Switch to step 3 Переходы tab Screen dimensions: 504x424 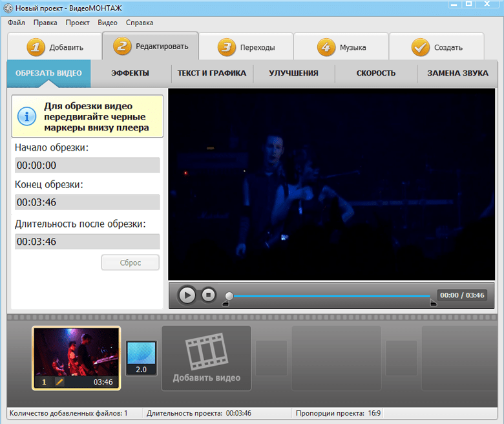tap(246, 47)
